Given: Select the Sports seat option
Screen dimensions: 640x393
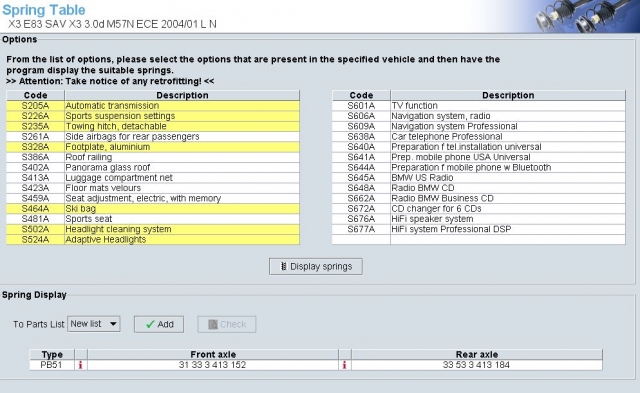Looking at the screenshot, I should pos(153,219).
